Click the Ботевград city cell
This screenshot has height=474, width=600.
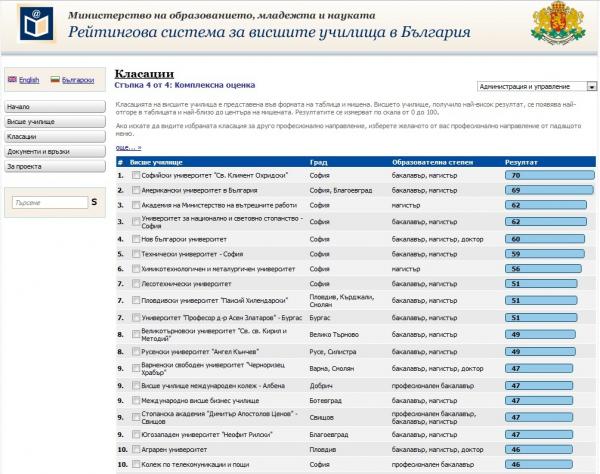tap(325, 401)
